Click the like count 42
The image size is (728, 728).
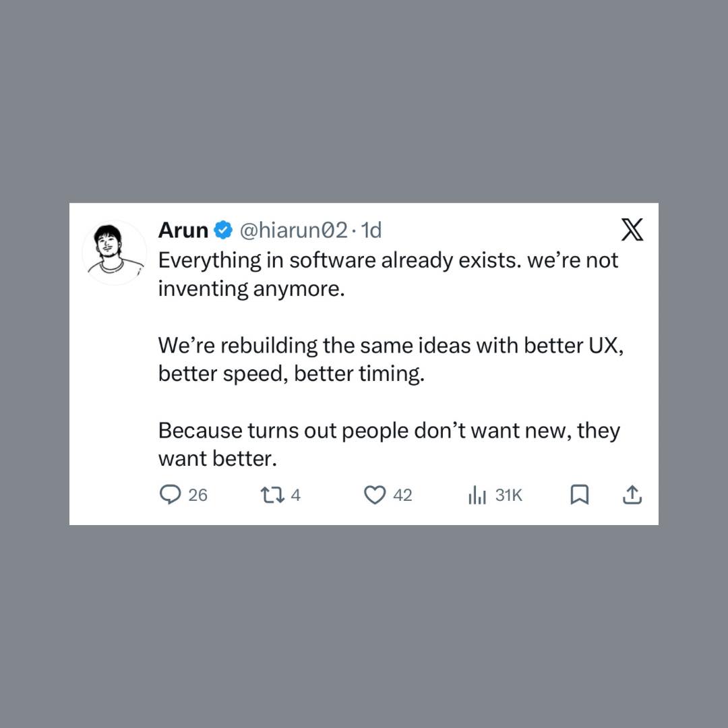[x=402, y=495]
